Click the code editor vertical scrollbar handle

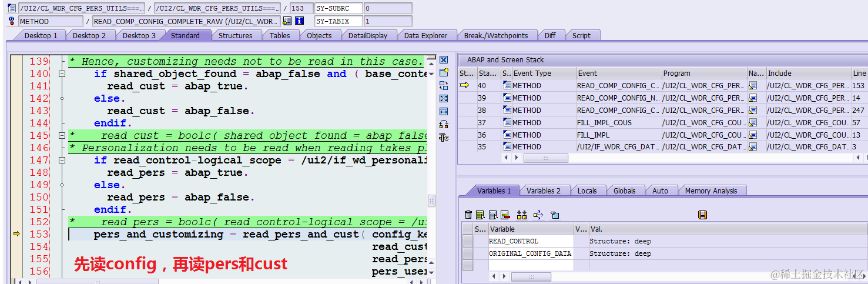coord(432,200)
